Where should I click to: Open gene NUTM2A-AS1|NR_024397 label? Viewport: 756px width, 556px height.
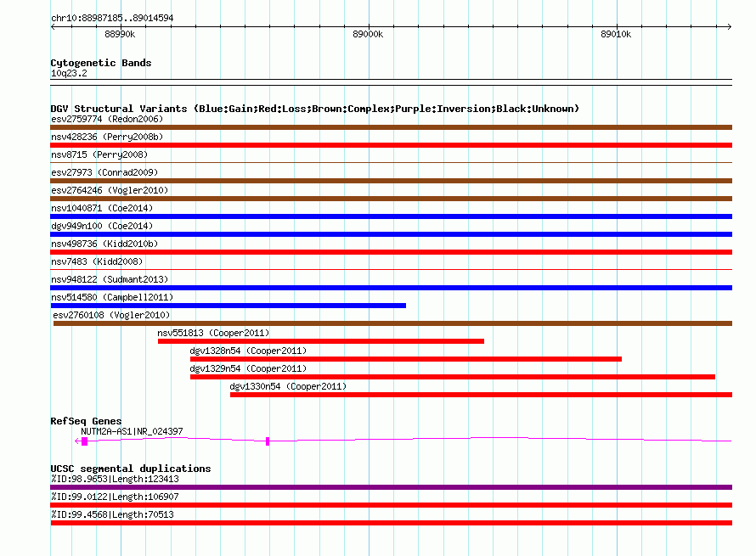pos(132,431)
